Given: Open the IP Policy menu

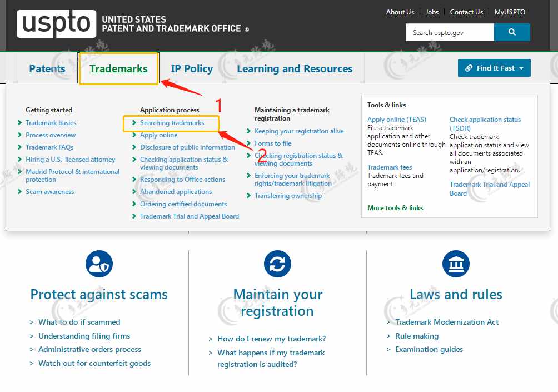Looking at the screenshot, I should coord(192,68).
